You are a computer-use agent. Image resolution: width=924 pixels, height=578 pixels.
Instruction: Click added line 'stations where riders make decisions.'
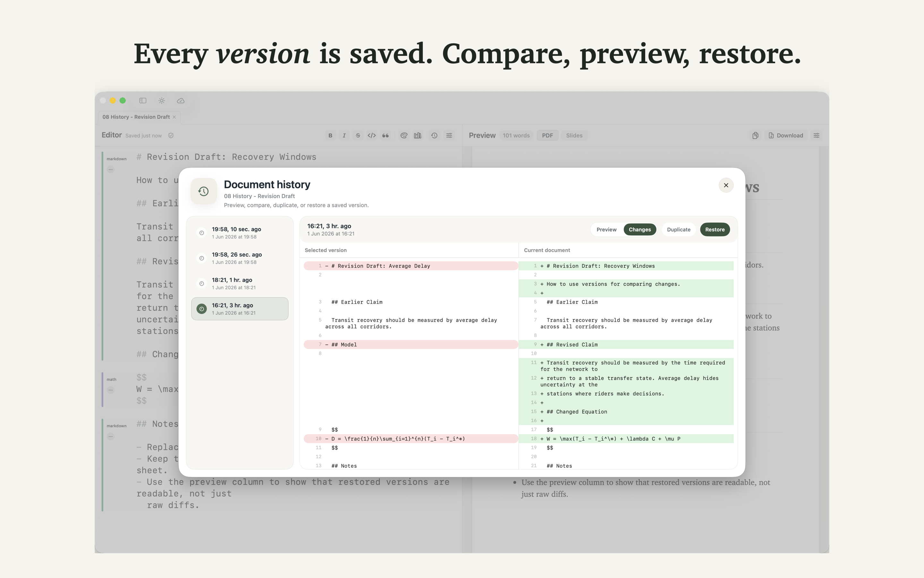(x=626, y=393)
